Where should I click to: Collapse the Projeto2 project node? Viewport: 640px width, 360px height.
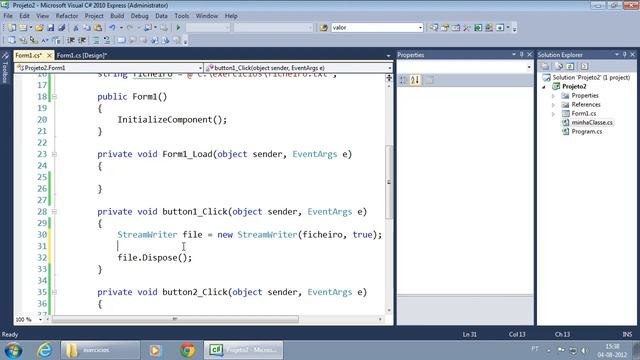pos(544,87)
